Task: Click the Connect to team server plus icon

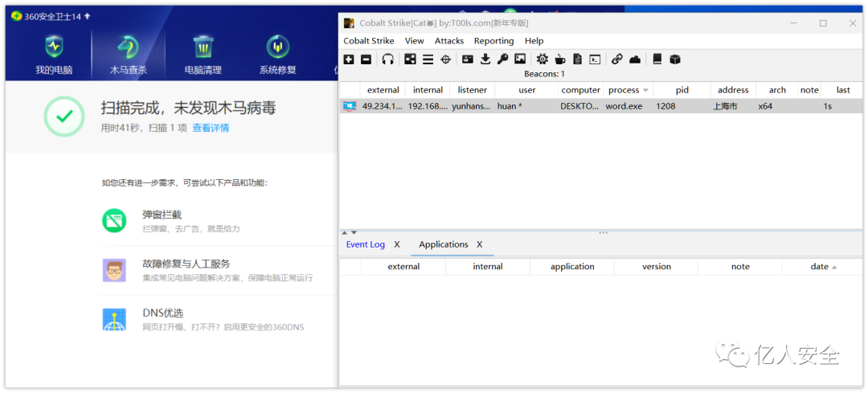Action: [x=349, y=59]
